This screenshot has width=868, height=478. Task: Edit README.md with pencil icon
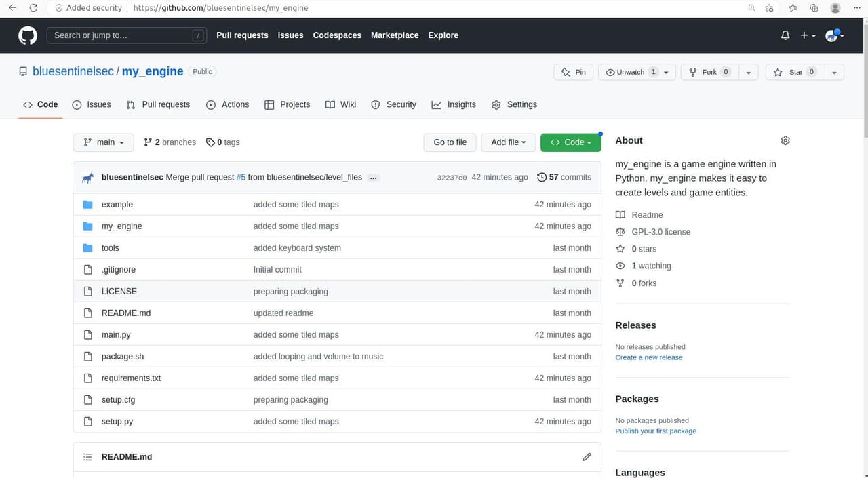[587, 457]
